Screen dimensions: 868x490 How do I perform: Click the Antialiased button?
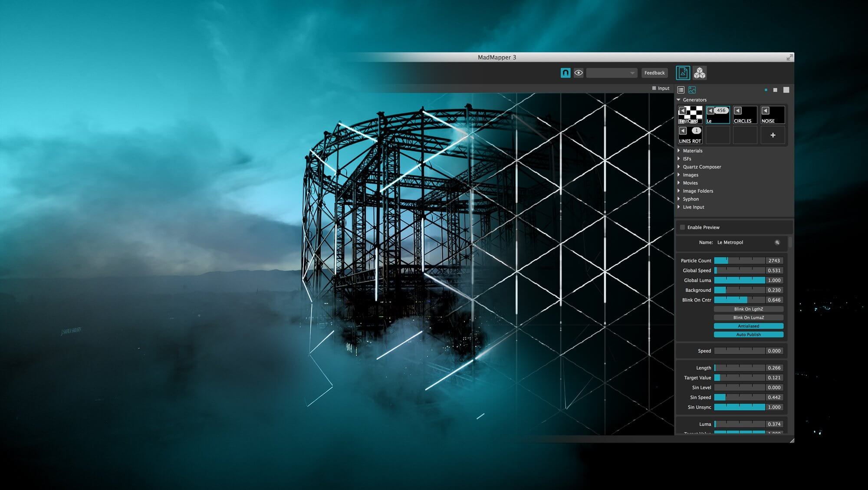pos(749,326)
